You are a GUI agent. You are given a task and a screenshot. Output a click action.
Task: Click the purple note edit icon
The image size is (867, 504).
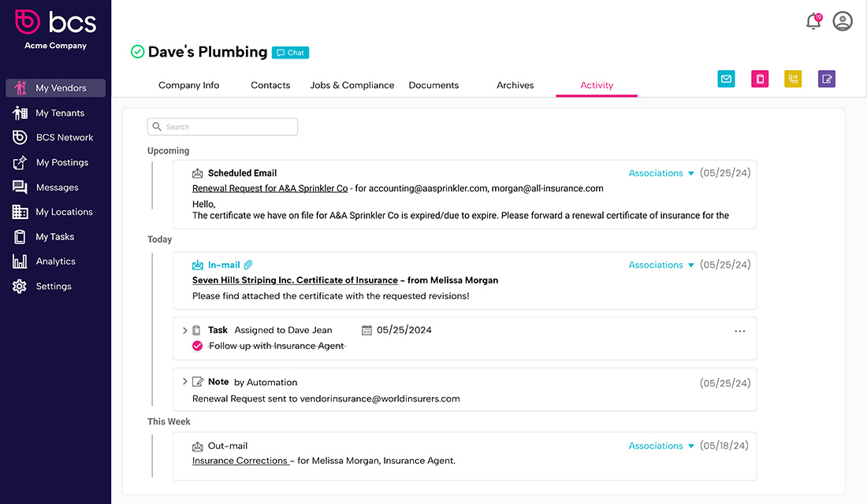tap(827, 79)
